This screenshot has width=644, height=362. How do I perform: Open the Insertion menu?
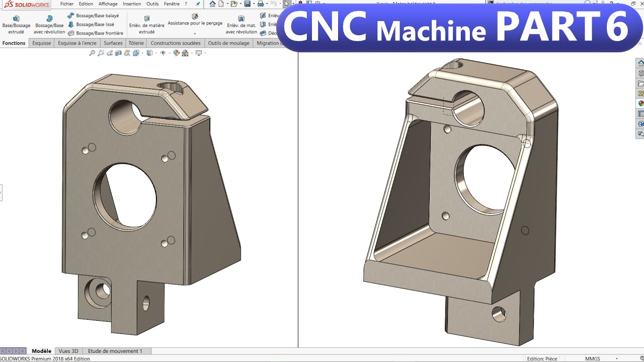coord(132,4)
